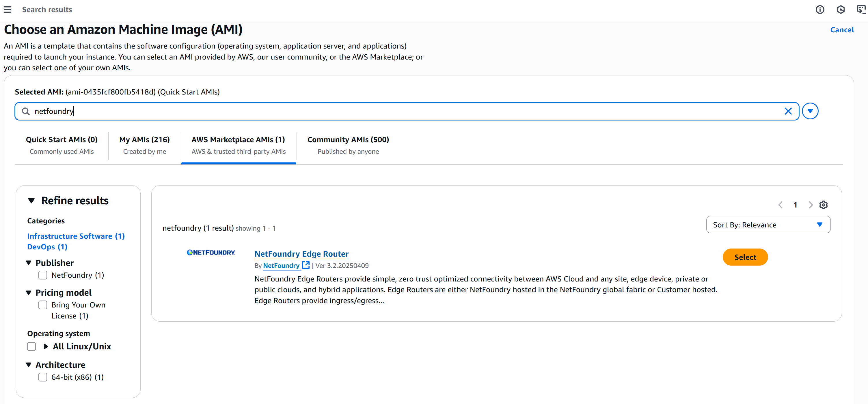Select the NetFoundry Edge Router AMI
The width and height of the screenshot is (868, 404).
tap(745, 257)
